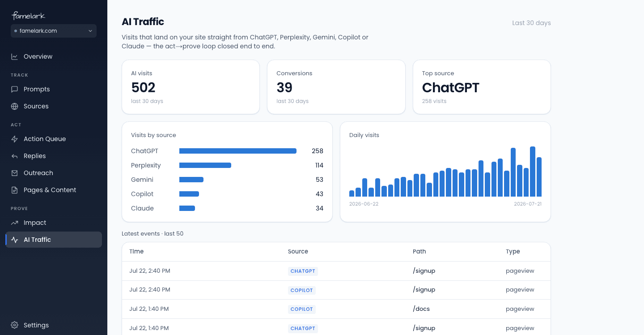Click the CHATGPT badge in the first event row
Screen dimensions: 644x335
click(303, 271)
